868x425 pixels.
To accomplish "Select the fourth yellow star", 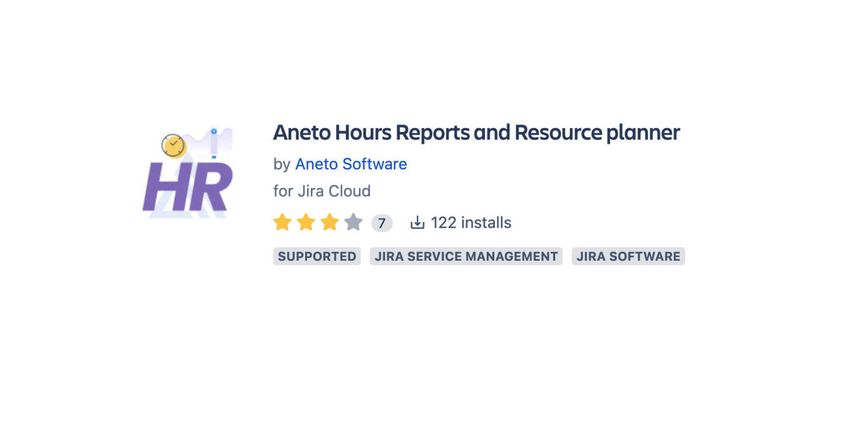I will [353, 222].
